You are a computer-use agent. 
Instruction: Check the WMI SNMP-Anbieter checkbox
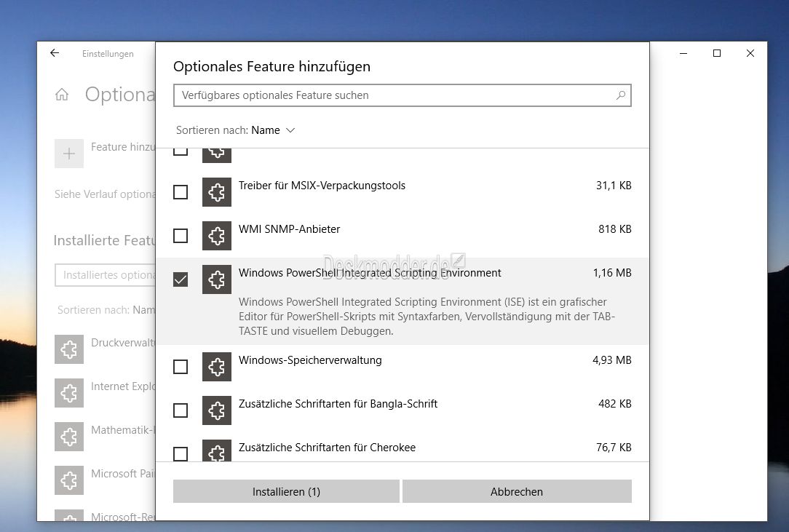coord(181,236)
